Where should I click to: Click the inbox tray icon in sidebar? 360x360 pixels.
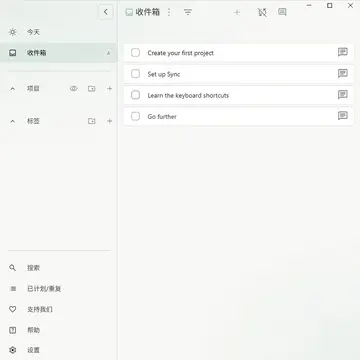click(x=13, y=53)
